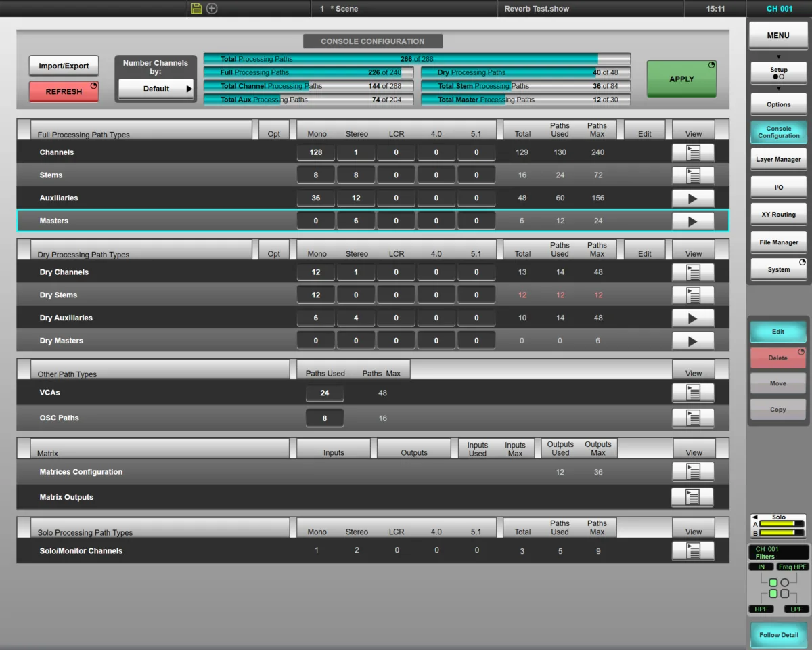
Task: Click the Total Processing Paths usage bar
Action: pyautogui.click(x=417, y=59)
